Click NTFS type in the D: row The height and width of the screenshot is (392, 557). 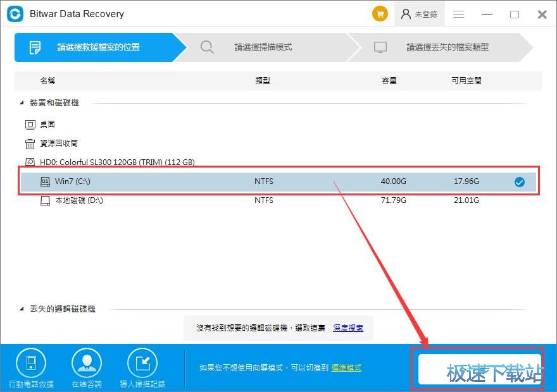(263, 200)
